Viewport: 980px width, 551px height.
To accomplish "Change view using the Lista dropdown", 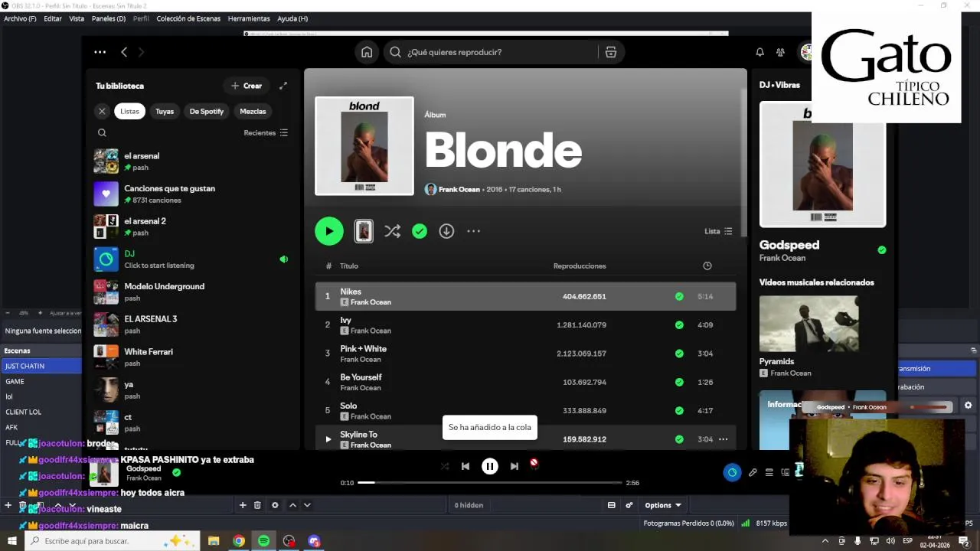I will coord(718,231).
